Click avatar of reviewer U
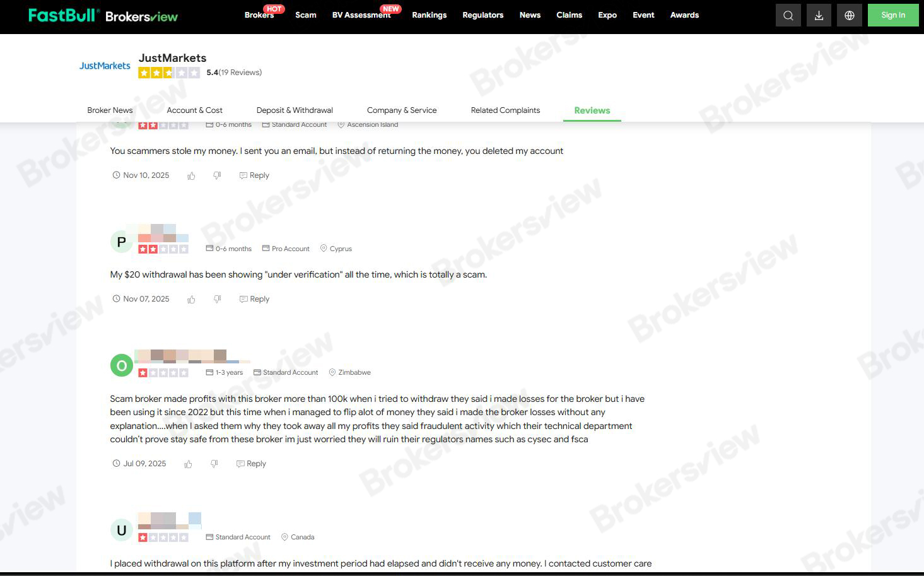Image resolution: width=924 pixels, height=576 pixels. coord(122,530)
